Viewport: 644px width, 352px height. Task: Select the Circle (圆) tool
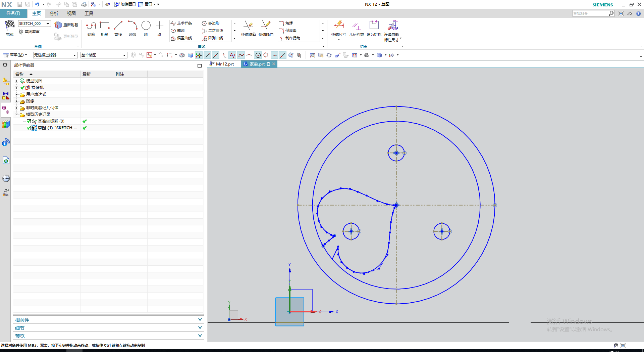[x=146, y=28]
